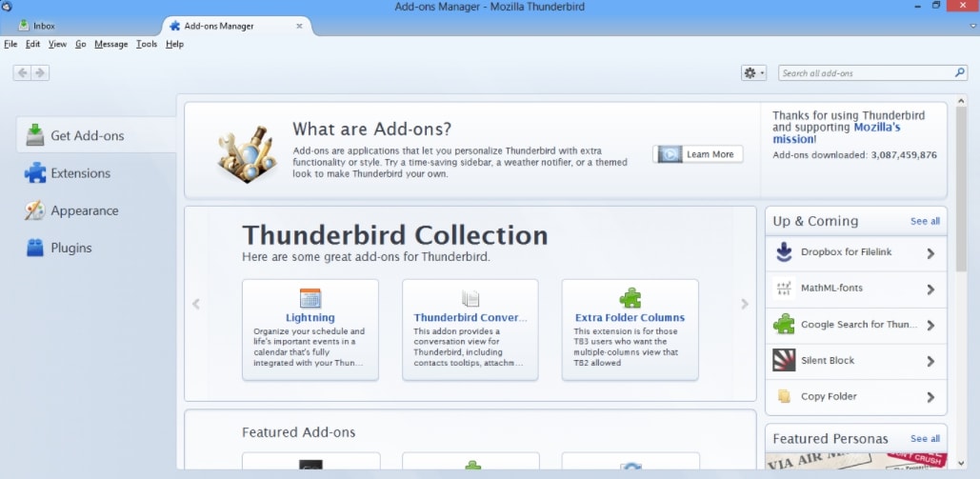
Task: Select the Add-ons Manager tab
Action: tap(237, 27)
